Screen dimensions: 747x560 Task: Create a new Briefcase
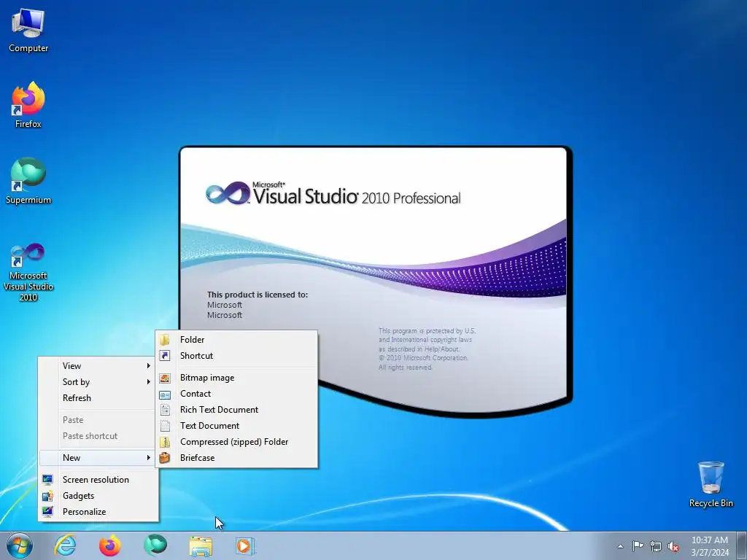click(x=236, y=458)
